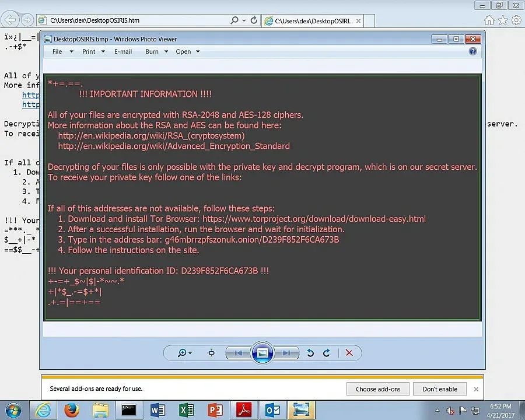
Task: Click the Don't enable button
Action: pos(440,389)
